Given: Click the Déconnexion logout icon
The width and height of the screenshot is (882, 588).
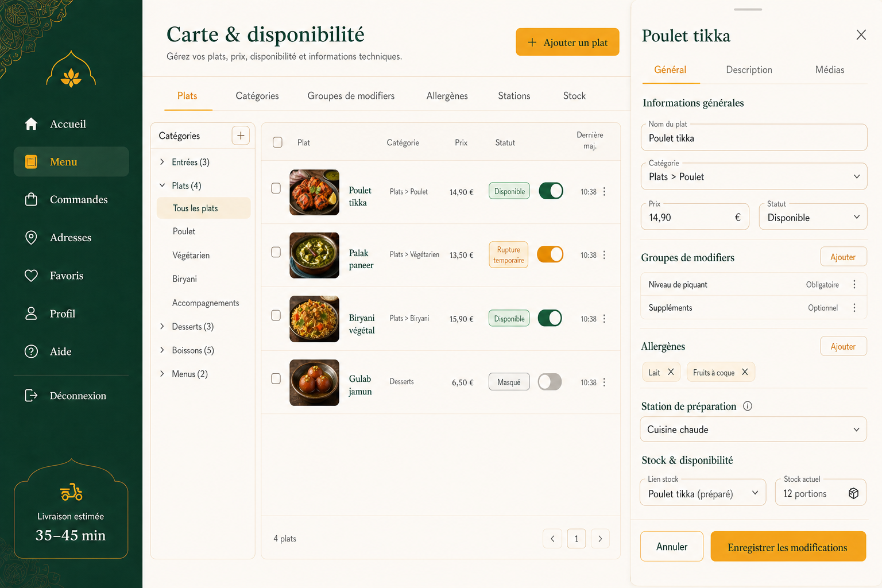Looking at the screenshot, I should coord(31,395).
